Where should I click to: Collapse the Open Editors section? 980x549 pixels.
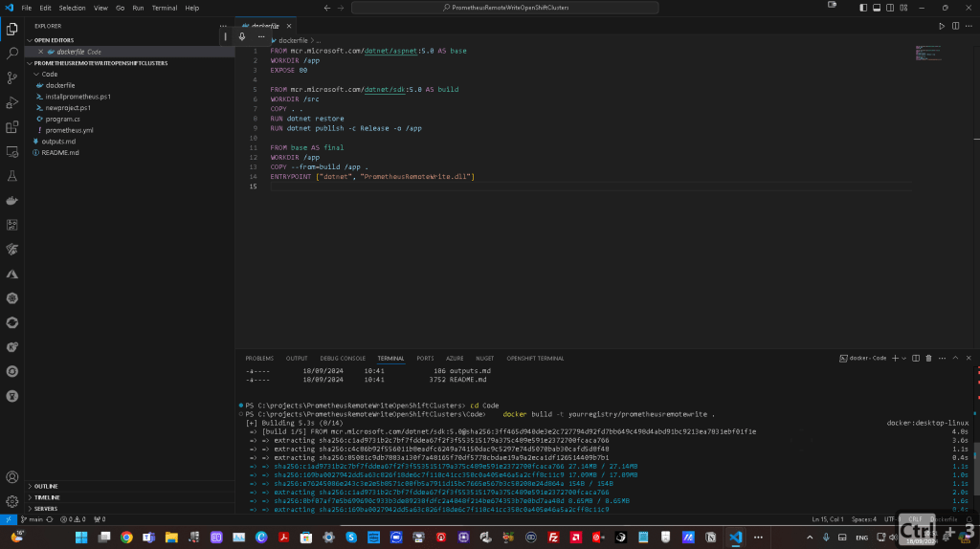click(x=129, y=40)
